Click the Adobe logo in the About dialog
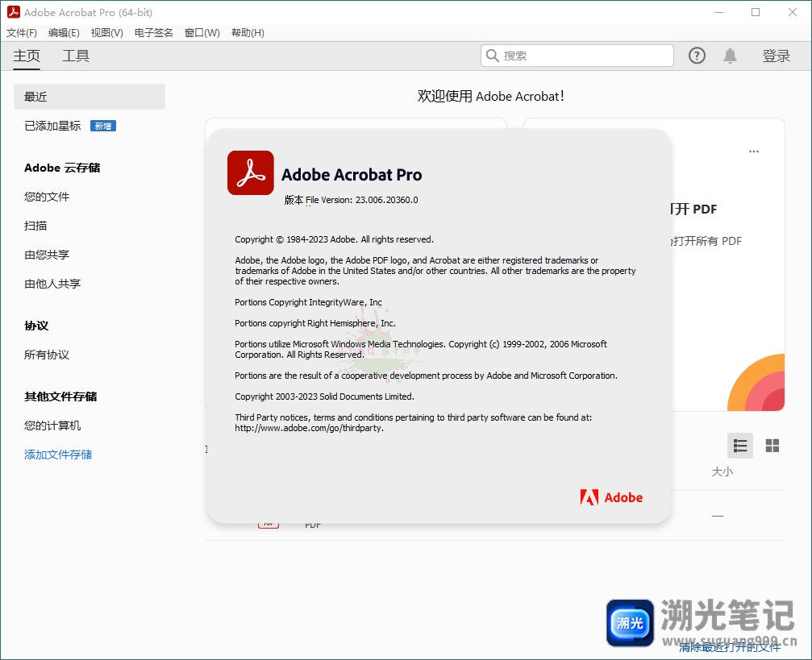 click(x=611, y=497)
